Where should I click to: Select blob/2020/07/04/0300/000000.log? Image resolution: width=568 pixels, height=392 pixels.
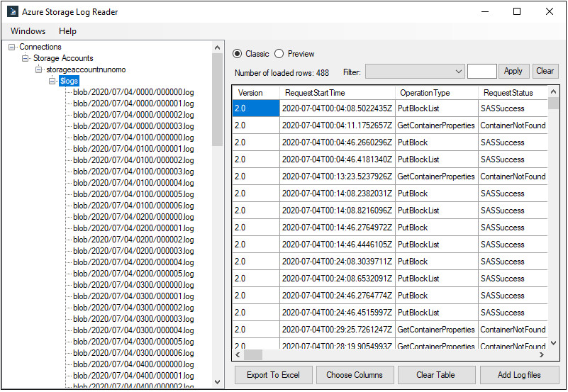133,285
